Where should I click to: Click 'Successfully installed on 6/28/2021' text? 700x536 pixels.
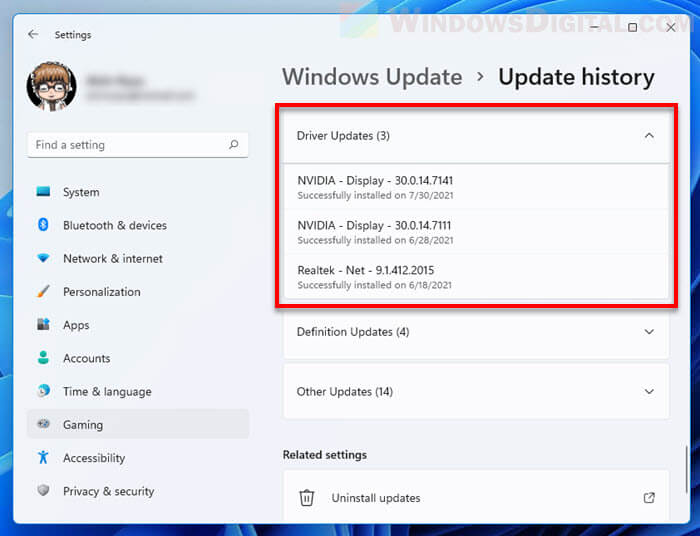[375, 240]
